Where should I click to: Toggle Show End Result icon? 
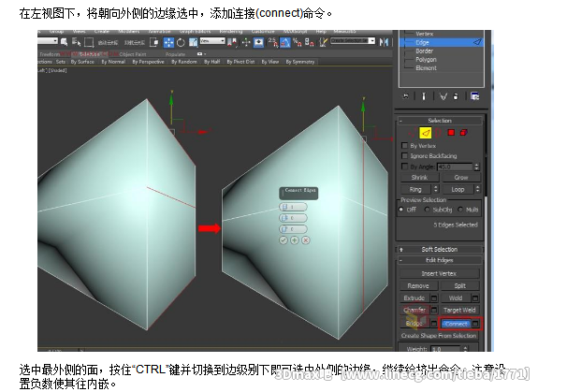(x=424, y=96)
